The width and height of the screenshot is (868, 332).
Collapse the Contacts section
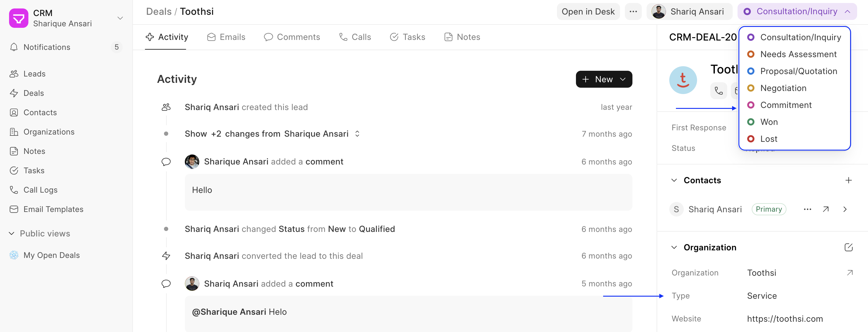pyautogui.click(x=674, y=180)
